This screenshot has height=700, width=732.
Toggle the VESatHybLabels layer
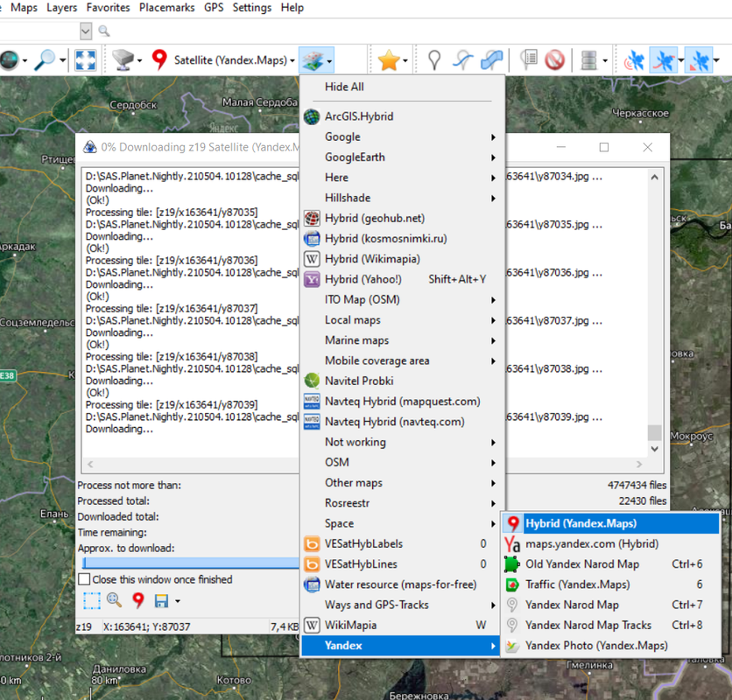point(402,543)
